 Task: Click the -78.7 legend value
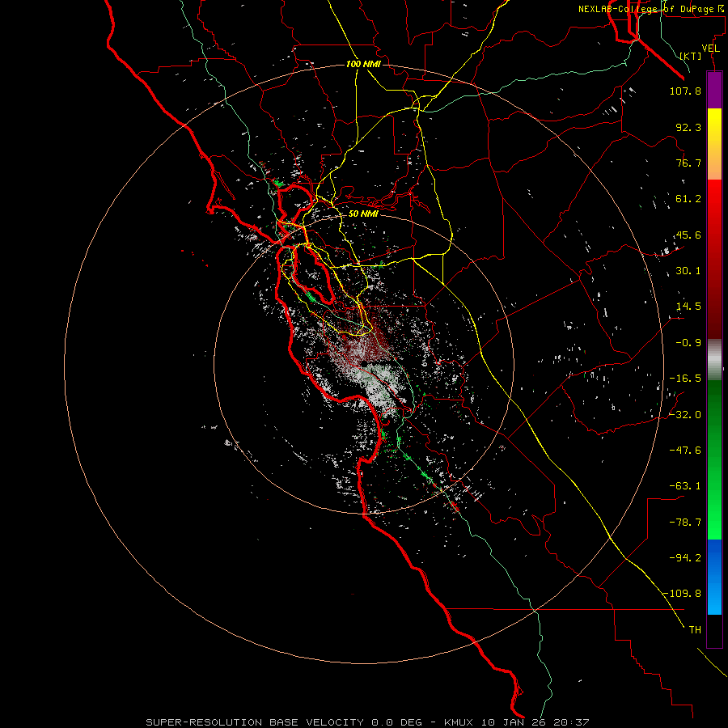tap(685, 523)
